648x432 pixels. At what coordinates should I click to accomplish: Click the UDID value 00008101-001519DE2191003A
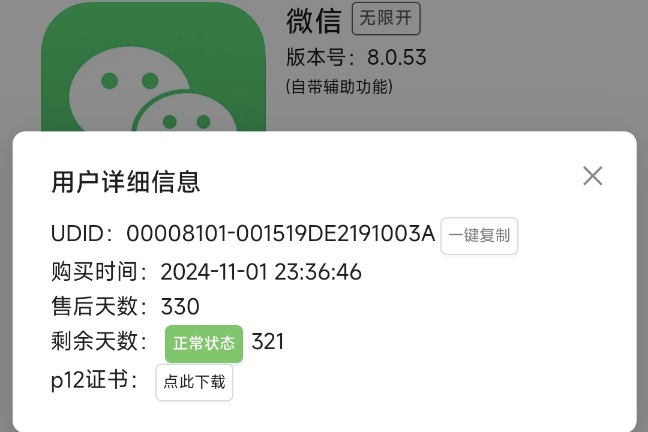(281, 234)
